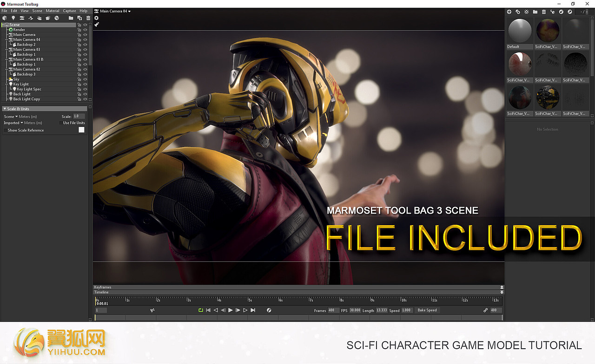Click the Scale value input field
This screenshot has width=595, height=364.
click(79, 117)
